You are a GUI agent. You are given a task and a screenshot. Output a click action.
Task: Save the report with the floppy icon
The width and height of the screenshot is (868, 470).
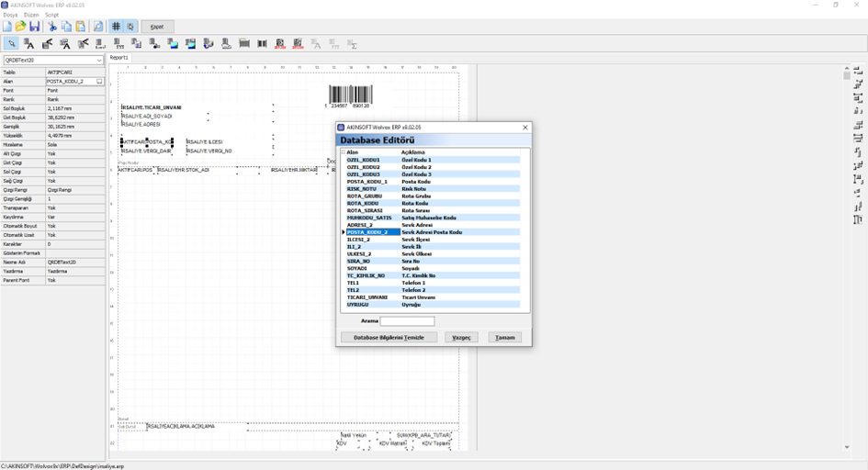click(34, 27)
